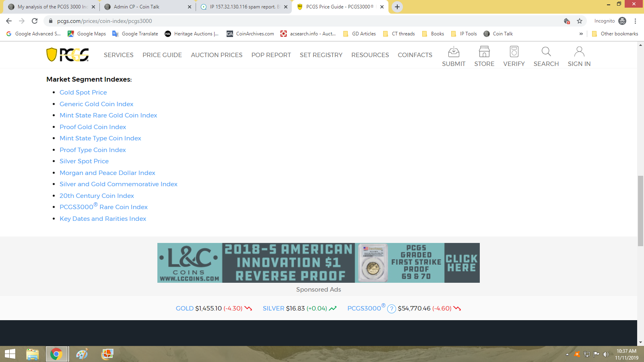Screen dimensions: 644x362
Task: Close the PCGS Price Guide tab
Action: pos(382,7)
